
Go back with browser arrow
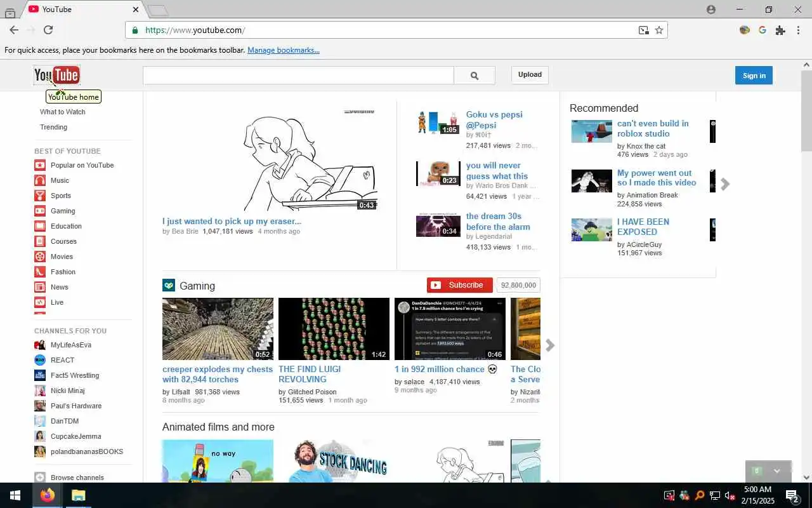[14, 30]
